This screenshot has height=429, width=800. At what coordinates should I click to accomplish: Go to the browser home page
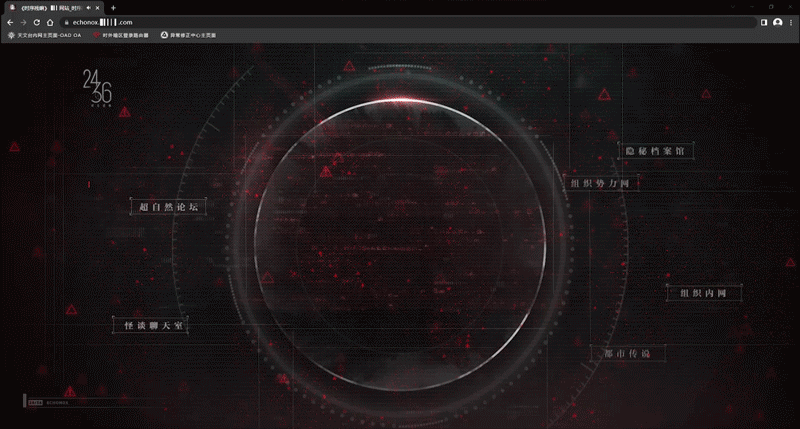point(50,21)
